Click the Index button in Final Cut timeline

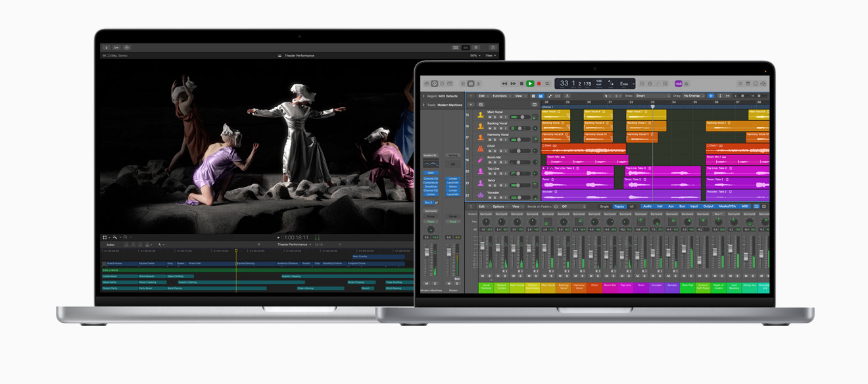(110, 245)
